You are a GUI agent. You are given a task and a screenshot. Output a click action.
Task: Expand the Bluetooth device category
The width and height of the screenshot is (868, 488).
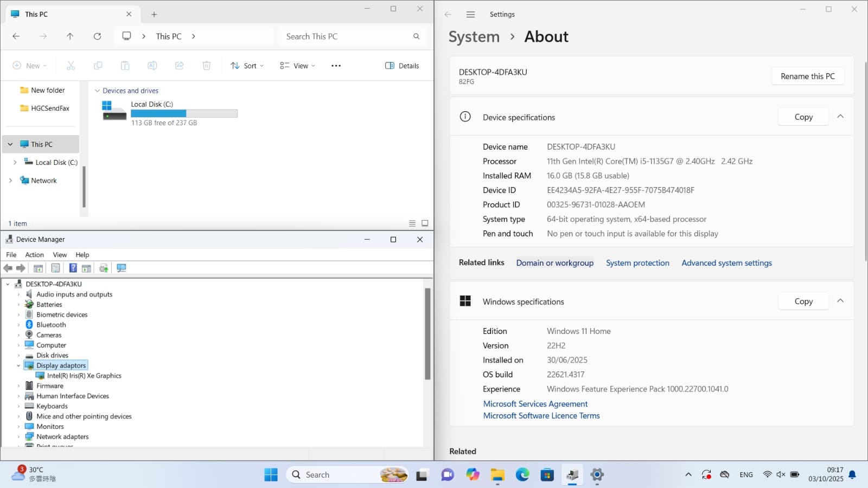[x=18, y=325]
